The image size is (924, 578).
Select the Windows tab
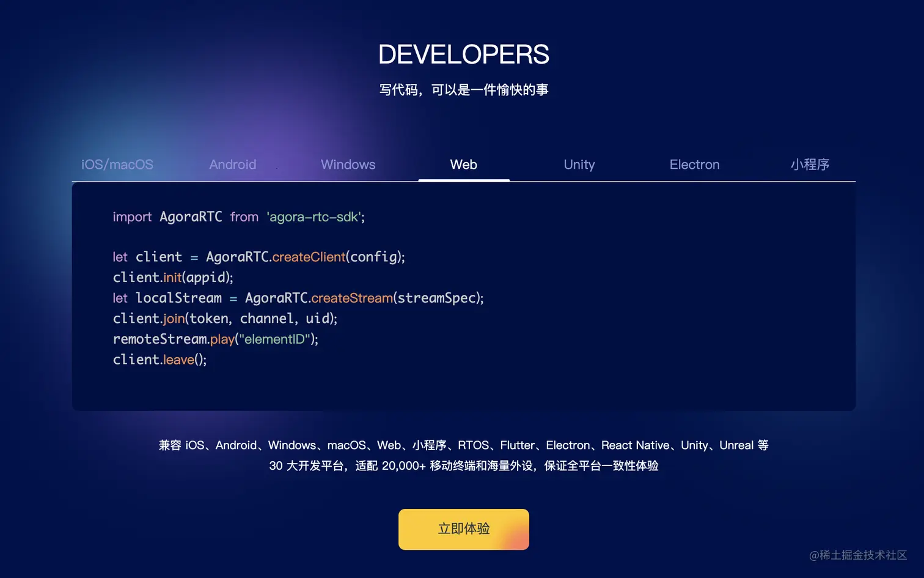pyautogui.click(x=348, y=165)
